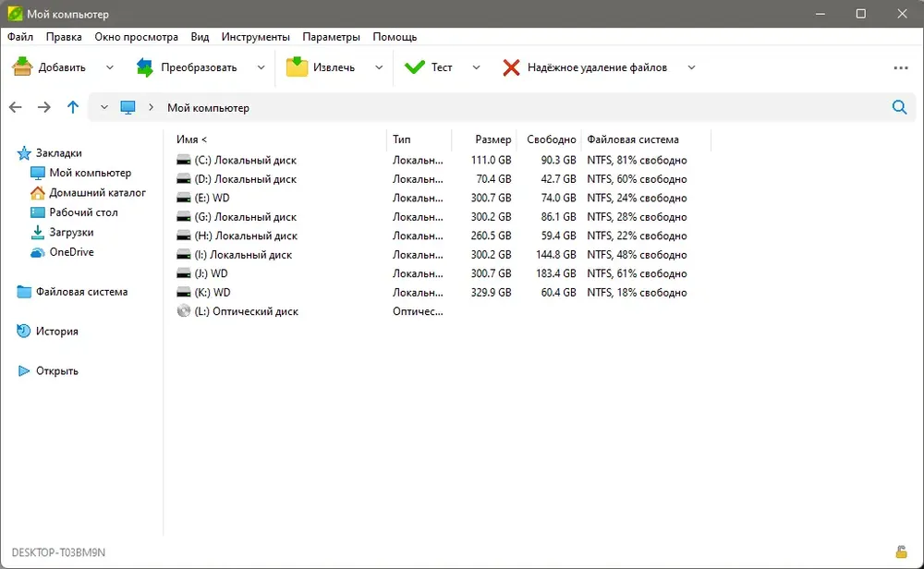Click the Extract folder icon

[297, 67]
